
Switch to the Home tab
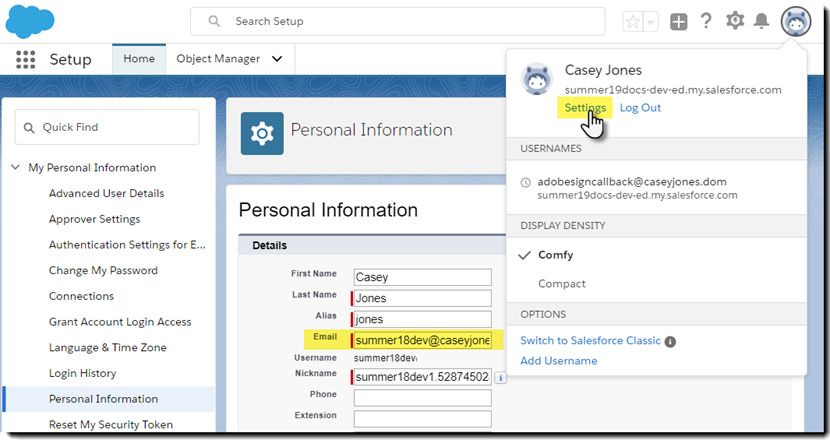[139, 59]
